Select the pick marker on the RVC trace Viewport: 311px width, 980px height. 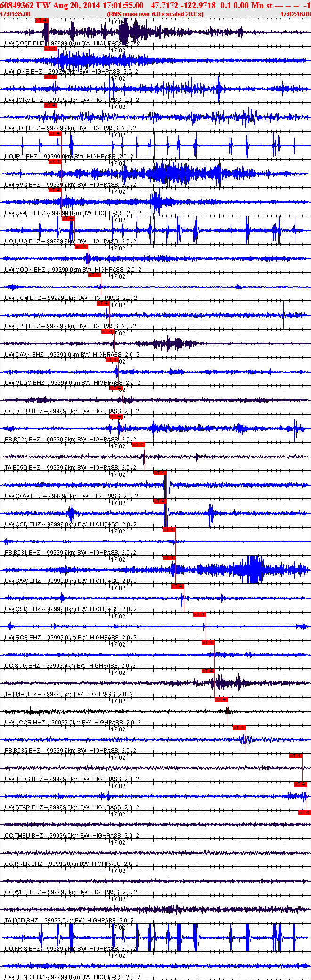(x=55, y=162)
